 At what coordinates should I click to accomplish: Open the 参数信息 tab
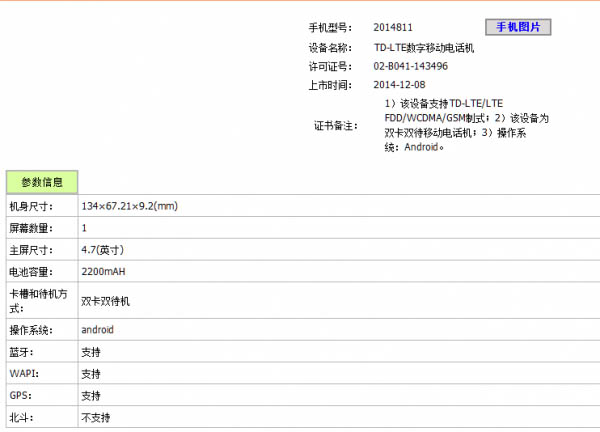pyautogui.click(x=42, y=182)
